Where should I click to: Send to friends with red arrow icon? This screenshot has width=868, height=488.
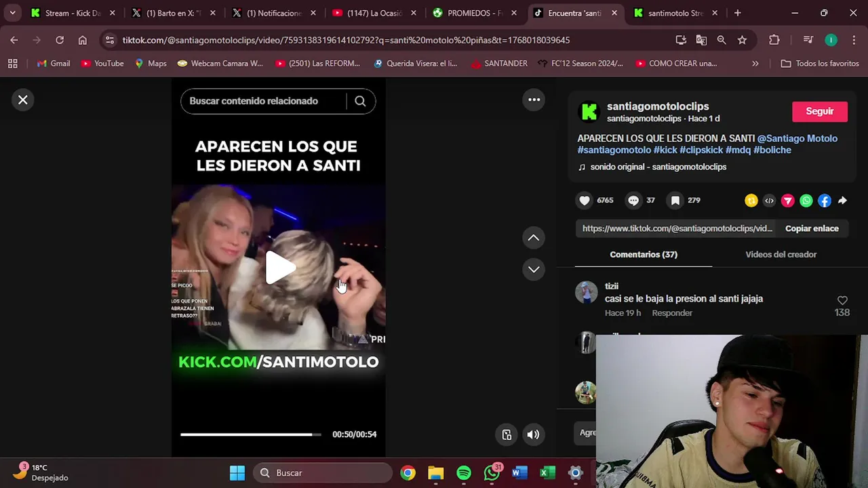787,201
